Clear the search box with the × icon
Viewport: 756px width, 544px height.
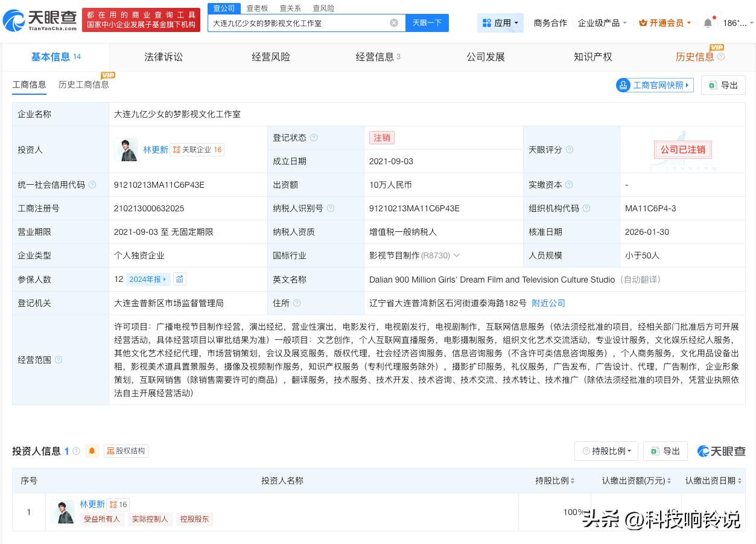394,22
